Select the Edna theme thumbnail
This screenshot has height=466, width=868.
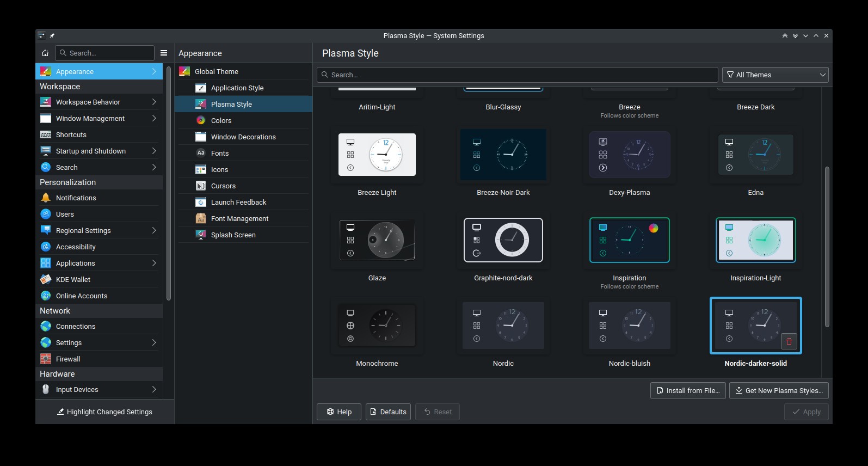click(756, 155)
